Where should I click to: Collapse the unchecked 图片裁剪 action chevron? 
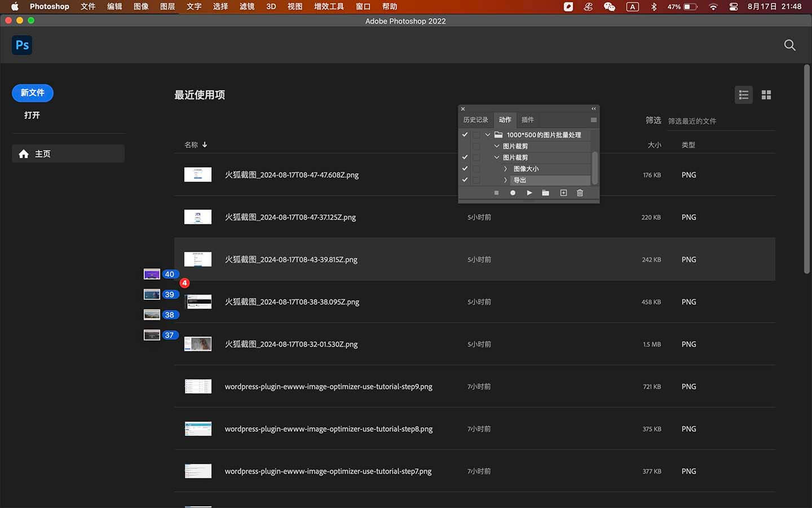497,146
